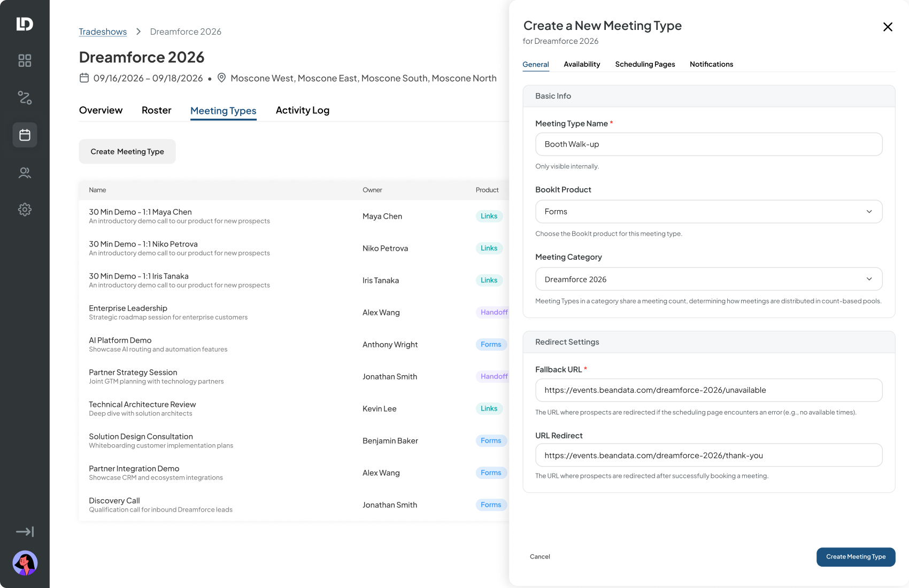Screen dimensions: 909x588
Task: Click the location pin icon beside Moscone West
Action: (221, 78)
